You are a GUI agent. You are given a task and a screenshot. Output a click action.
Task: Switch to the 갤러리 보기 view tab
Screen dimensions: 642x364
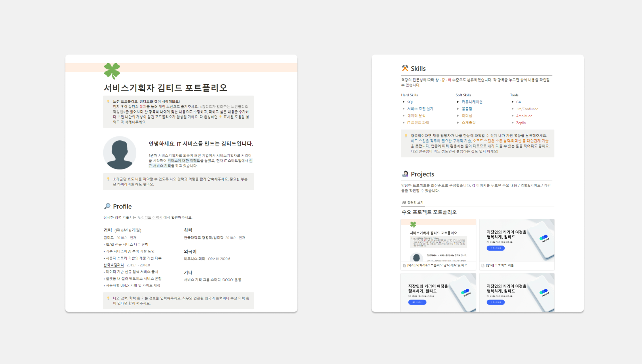point(413,203)
